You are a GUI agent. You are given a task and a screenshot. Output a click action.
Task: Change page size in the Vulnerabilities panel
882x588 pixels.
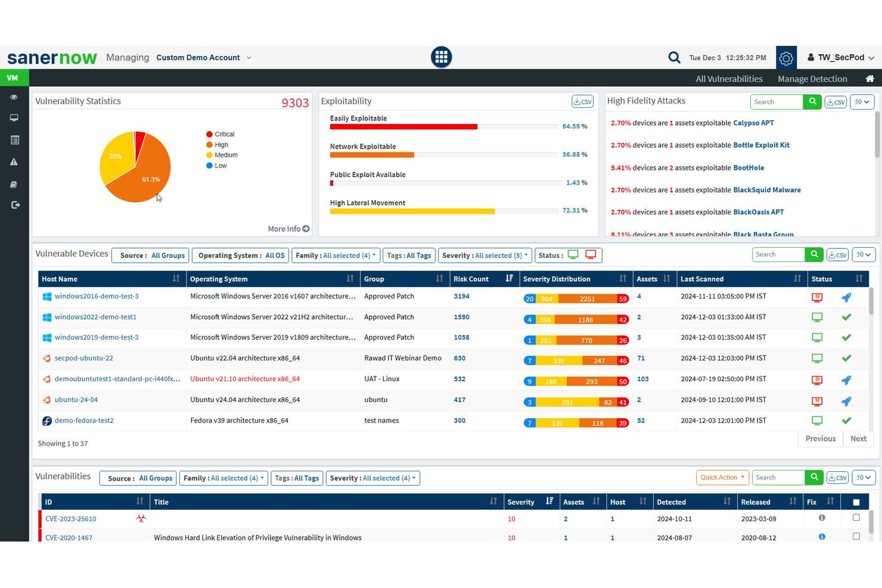click(863, 477)
